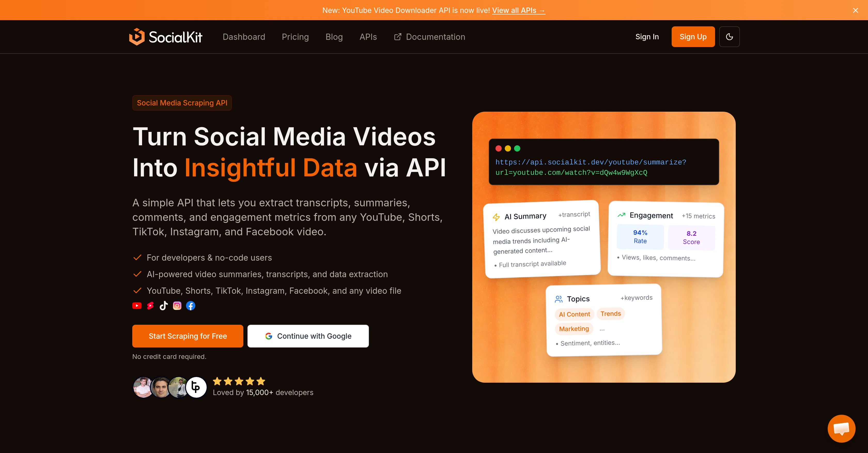Click the external link icon beside Documentation
Viewport: 868px width, 453px height.
(398, 37)
